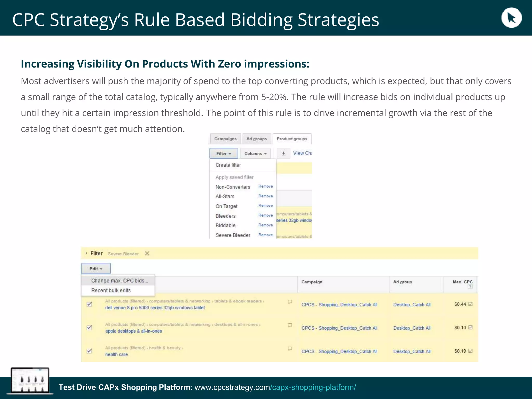Click help icon under Max. CPC header
This screenshot has height=399, width=532.
[x=470, y=287]
